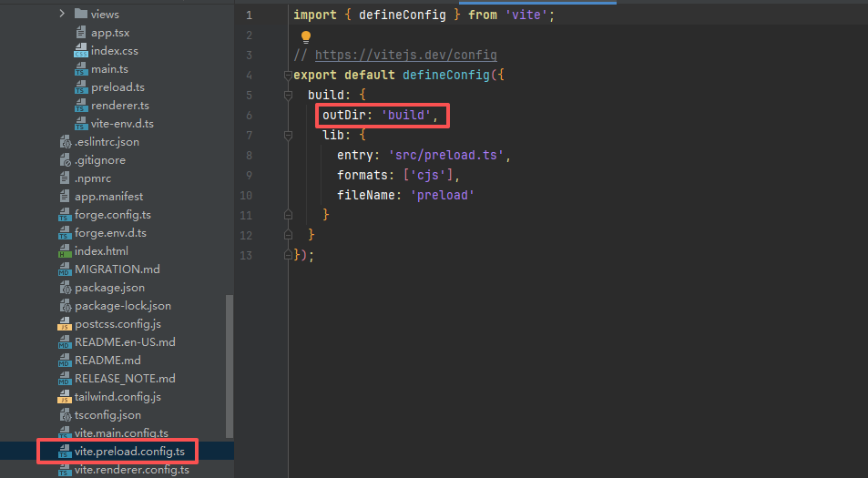This screenshot has height=478, width=868.
Task: Click the icon beside app.manifest
Action: 65,197
